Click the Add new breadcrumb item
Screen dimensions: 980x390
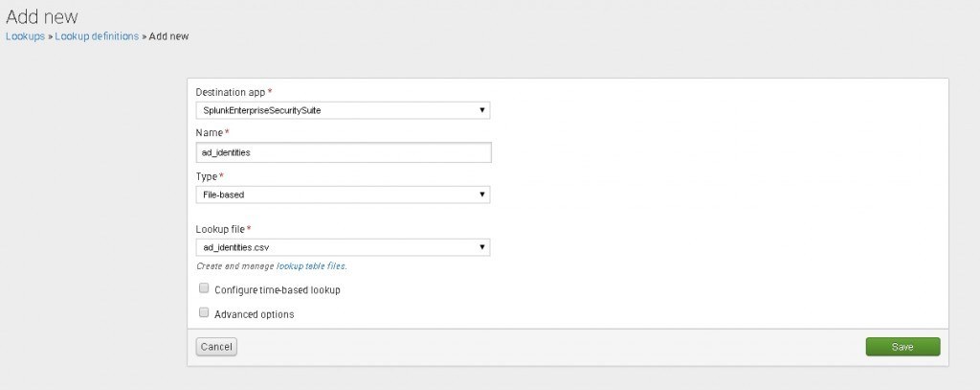pyautogui.click(x=168, y=36)
